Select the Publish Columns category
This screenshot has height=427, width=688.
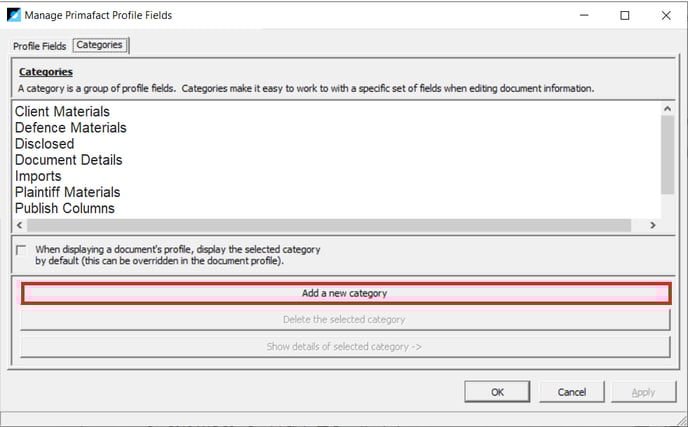64,208
